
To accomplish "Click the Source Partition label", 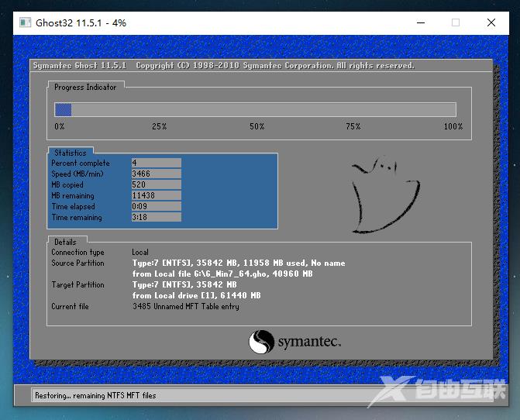I will point(78,263).
